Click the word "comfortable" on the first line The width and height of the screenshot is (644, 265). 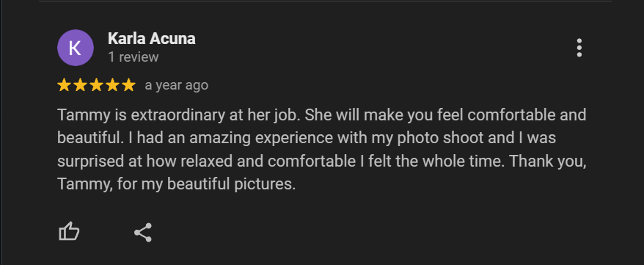[512, 115]
